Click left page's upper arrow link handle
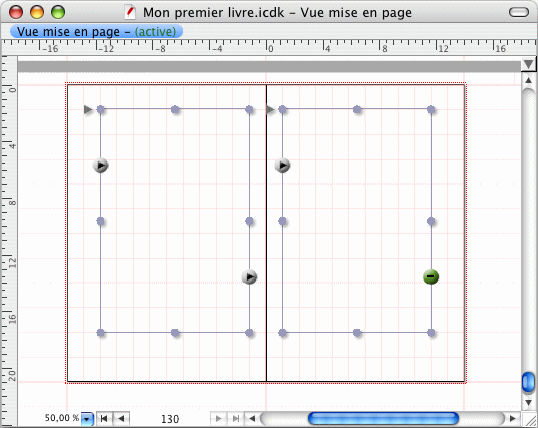Screen dimensions: 538x428 (101, 165)
